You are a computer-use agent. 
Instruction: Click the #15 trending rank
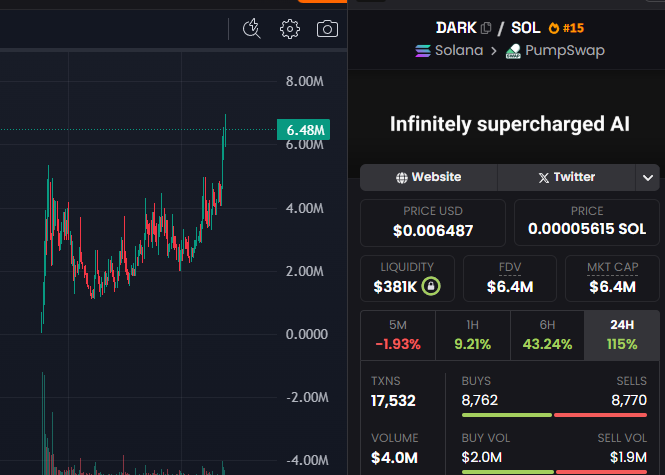[573, 28]
